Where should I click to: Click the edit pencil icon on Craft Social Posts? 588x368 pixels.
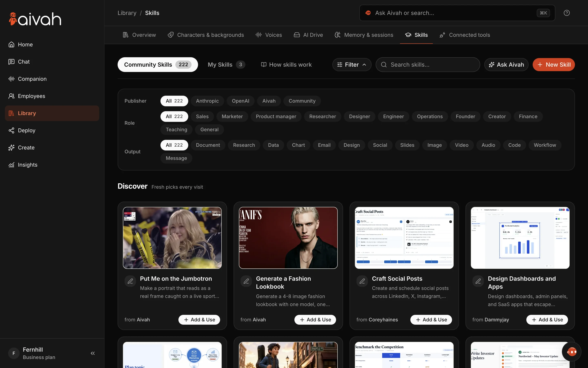362,281
